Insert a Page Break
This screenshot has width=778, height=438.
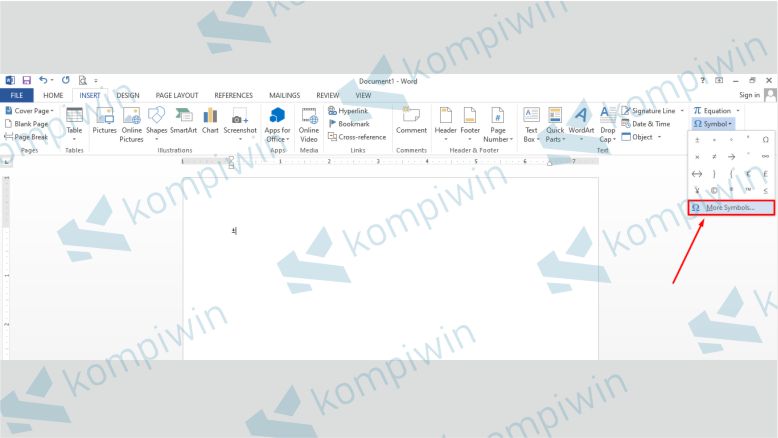coord(26,136)
